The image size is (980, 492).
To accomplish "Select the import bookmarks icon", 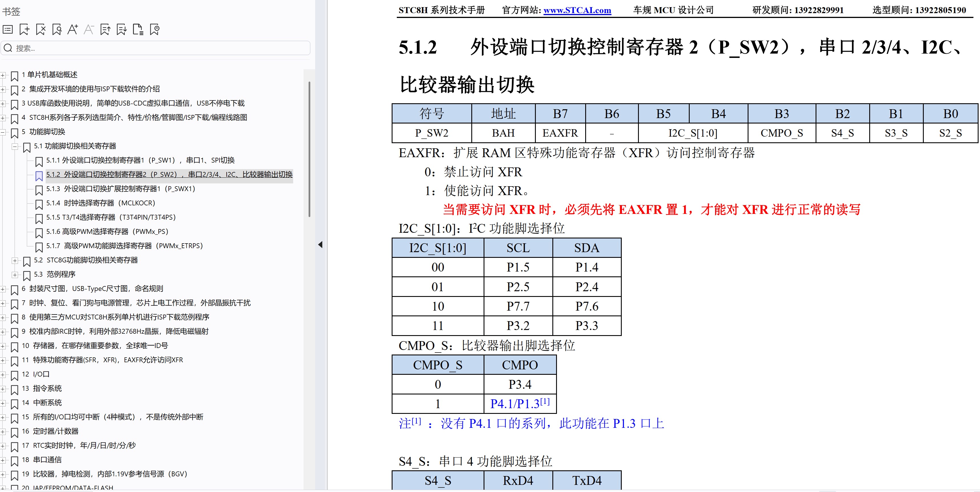I will coord(122,29).
